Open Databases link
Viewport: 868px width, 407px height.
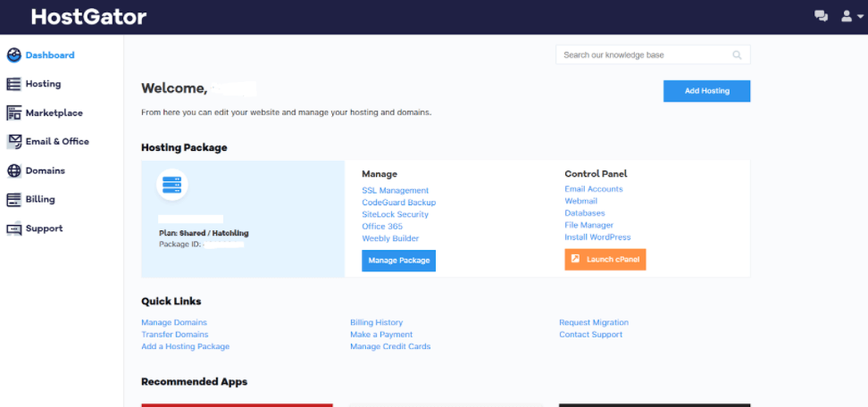[x=585, y=213]
